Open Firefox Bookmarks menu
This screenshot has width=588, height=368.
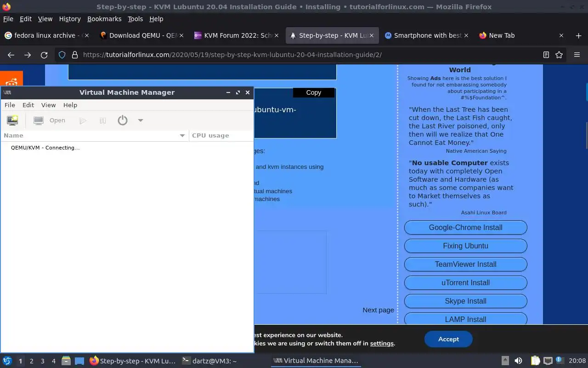pyautogui.click(x=104, y=19)
